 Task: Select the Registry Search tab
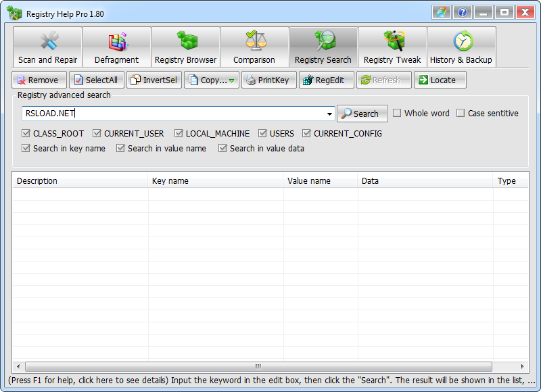point(323,47)
